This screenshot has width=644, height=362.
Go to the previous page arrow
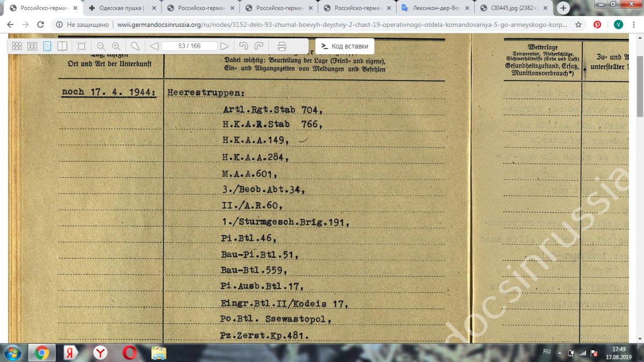[154, 46]
